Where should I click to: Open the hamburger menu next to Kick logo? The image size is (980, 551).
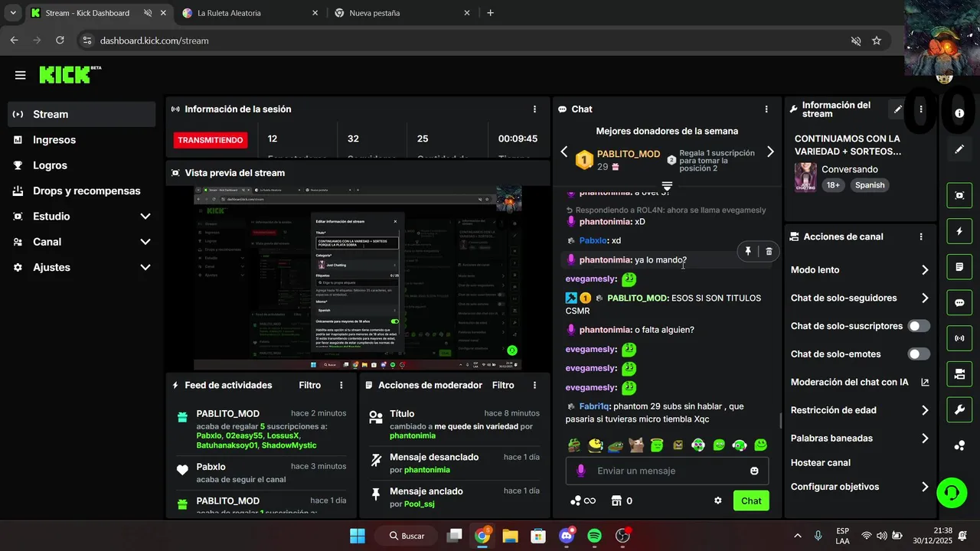20,75
